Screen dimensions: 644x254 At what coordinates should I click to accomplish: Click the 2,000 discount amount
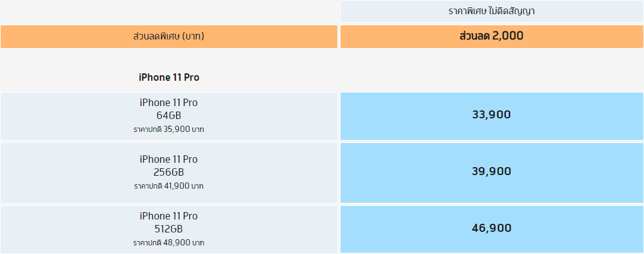508,36
